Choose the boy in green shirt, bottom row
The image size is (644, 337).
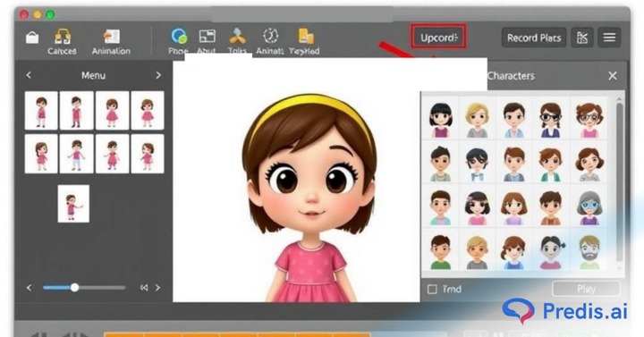[440, 251]
